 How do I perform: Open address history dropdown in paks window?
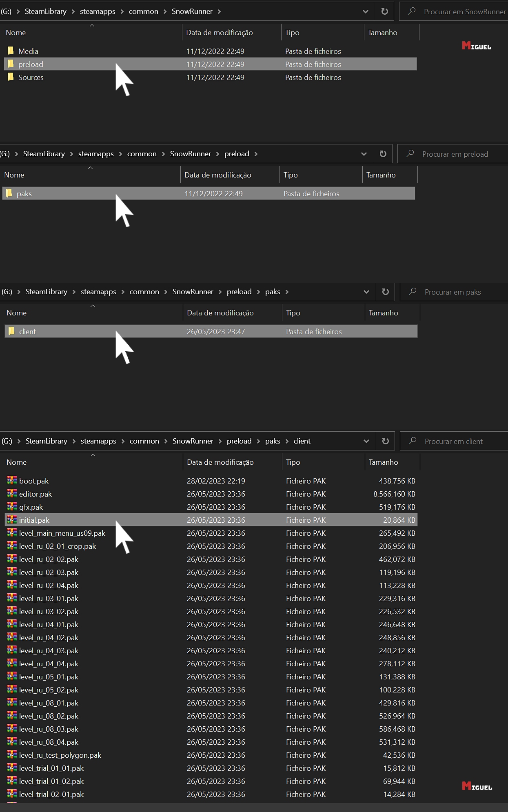click(x=366, y=292)
